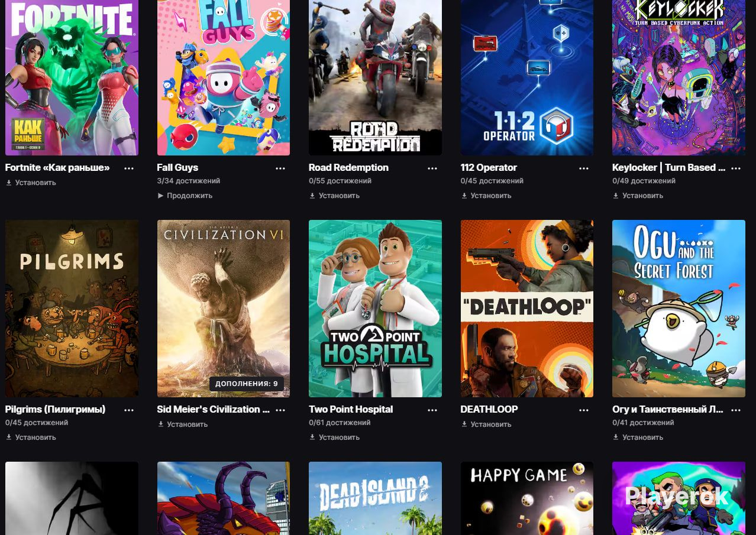The width and height of the screenshot is (756, 535).
Task: Click the ДОПОЛНЕНИЯ: 9 badge on Civilization VI
Action: pyautogui.click(x=247, y=384)
